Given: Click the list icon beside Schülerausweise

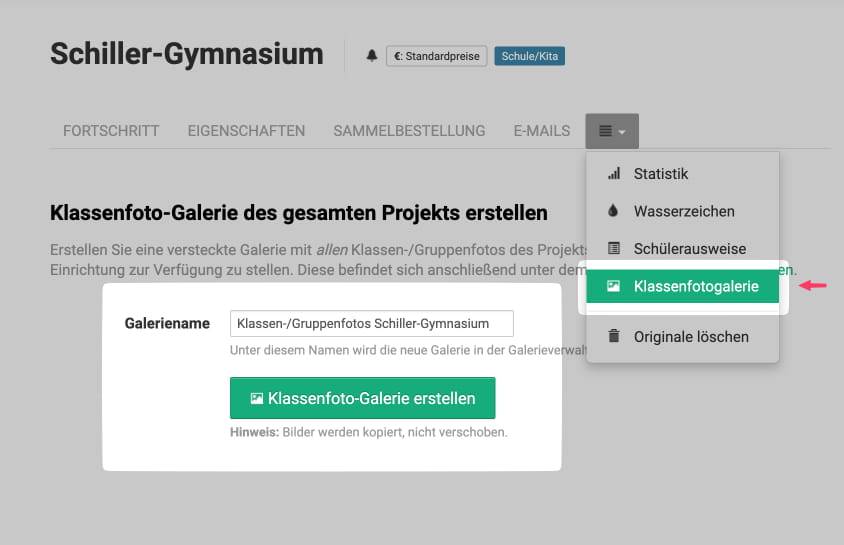Looking at the screenshot, I should point(614,249).
